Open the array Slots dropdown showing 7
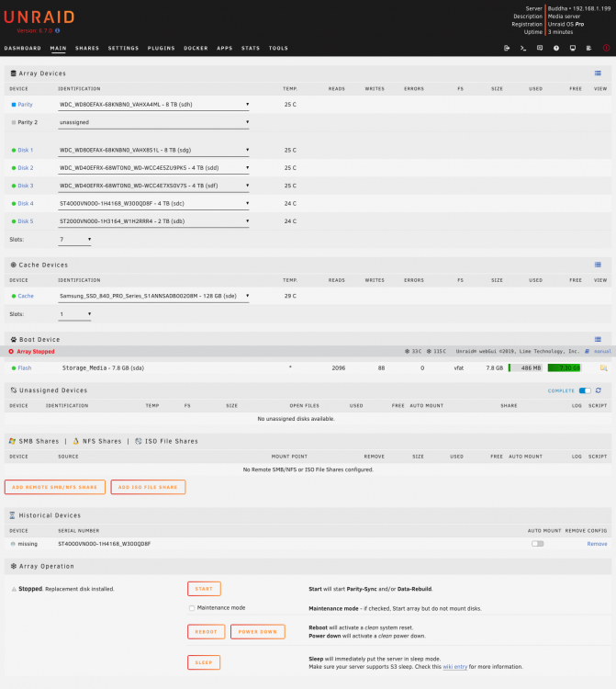The height and width of the screenshot is (689, 616). [x=74, y=240]
